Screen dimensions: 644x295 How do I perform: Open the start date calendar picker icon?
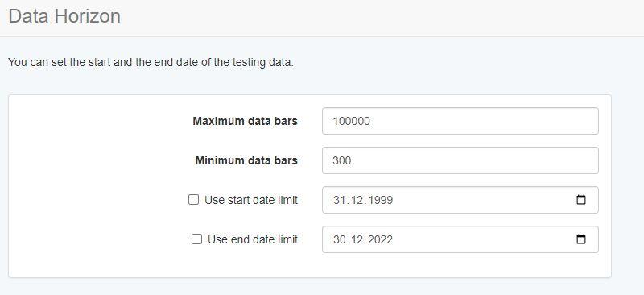click(x=580, y=200)
